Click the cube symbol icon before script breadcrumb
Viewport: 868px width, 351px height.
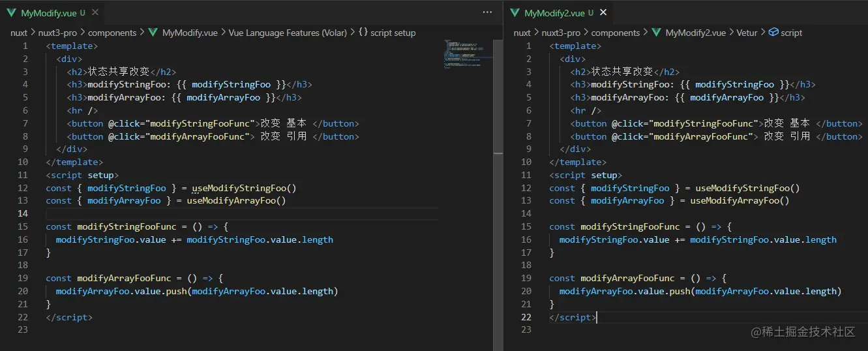point(773,33)
